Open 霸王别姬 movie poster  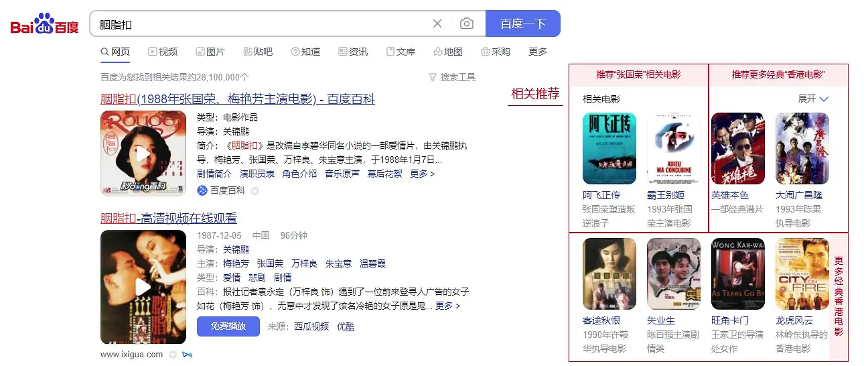click(x=674, y=148)
